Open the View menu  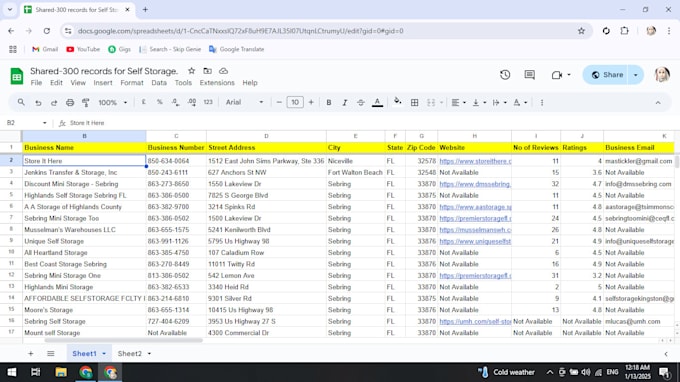pos(78,83)
